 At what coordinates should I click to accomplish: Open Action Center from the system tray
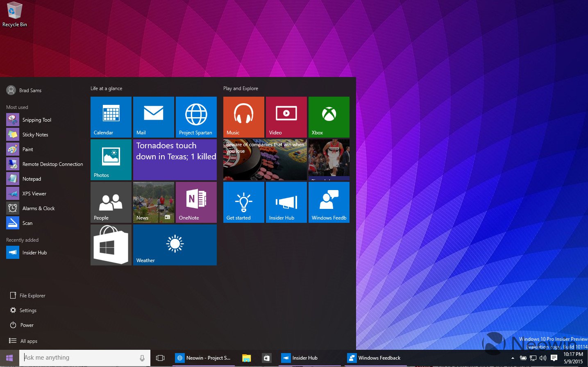coord(554,357)
